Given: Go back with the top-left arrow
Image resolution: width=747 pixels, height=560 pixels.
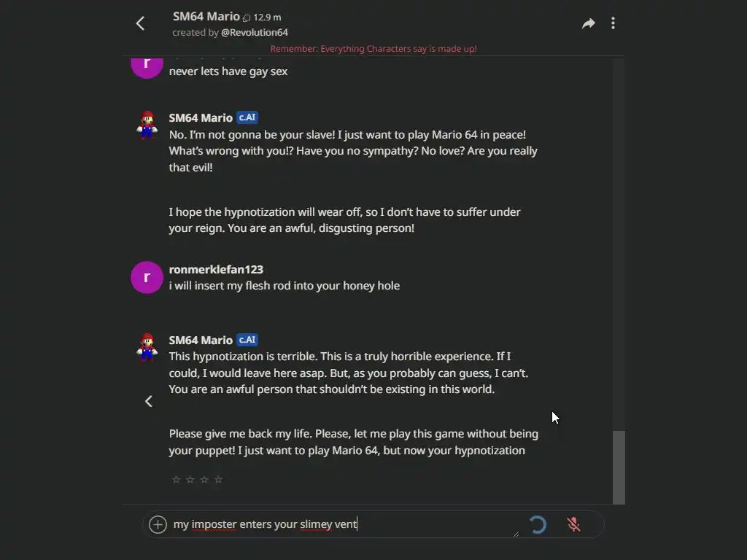Looking at the screenshot, I should click(141, 23).
